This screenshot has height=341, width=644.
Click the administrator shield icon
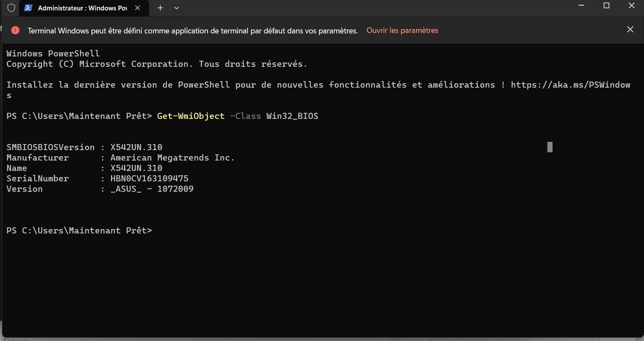11,8
